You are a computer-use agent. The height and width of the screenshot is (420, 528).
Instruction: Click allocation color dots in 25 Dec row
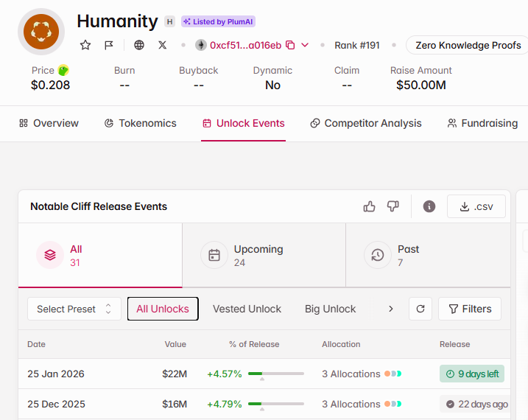pos(393,404)
